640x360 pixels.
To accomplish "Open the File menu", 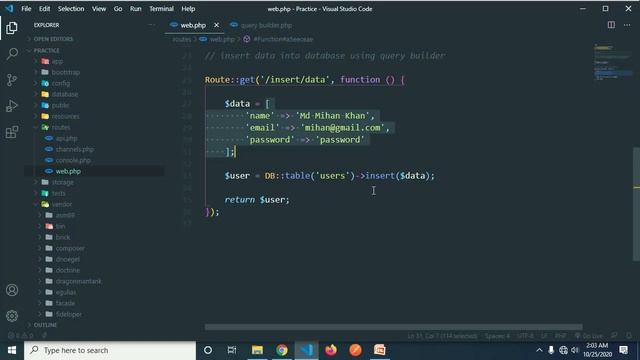I will pos(26,9).
